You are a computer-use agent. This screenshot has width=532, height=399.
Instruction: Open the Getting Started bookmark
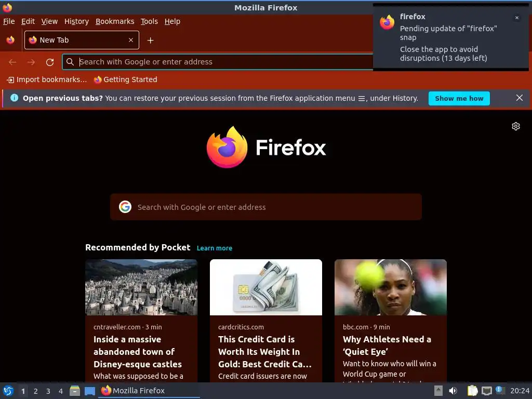[x=126, y=79]
